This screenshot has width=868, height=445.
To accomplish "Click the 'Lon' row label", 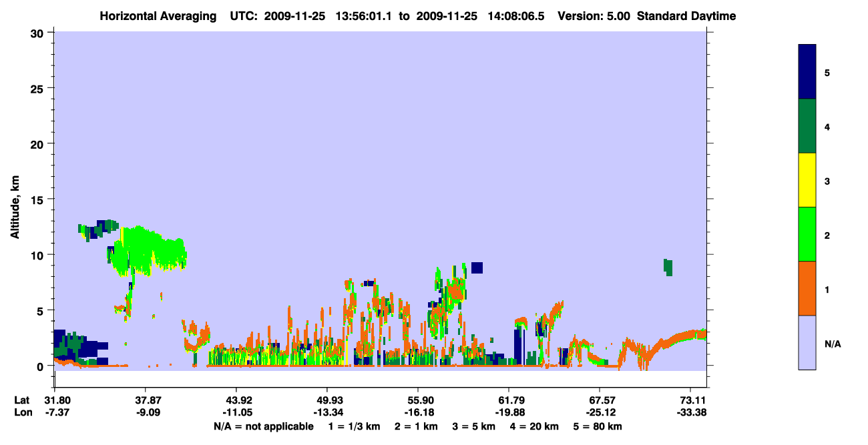I will [22, 412].
